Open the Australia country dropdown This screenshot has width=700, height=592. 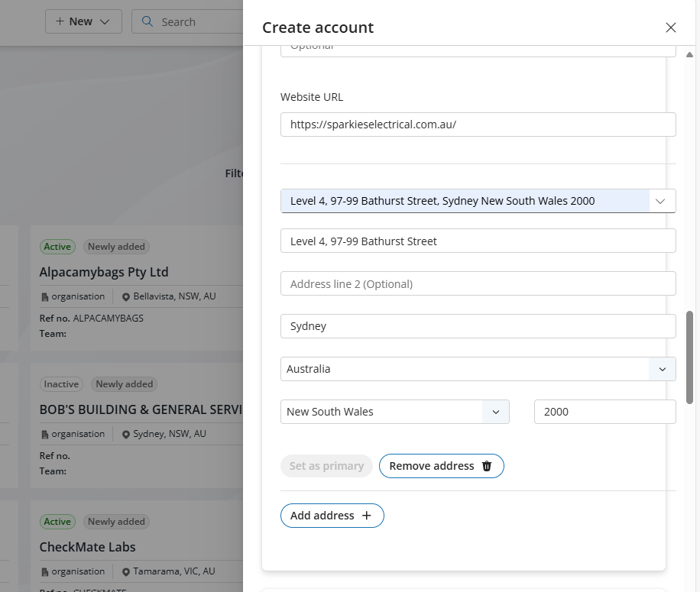point(662,369)
